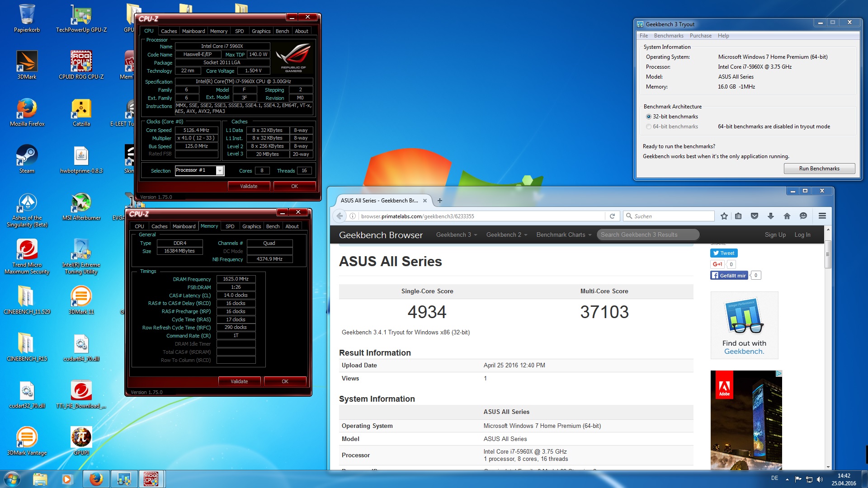
Task: Open the About tab in upper CPU-Z
Action: (302, 31)
